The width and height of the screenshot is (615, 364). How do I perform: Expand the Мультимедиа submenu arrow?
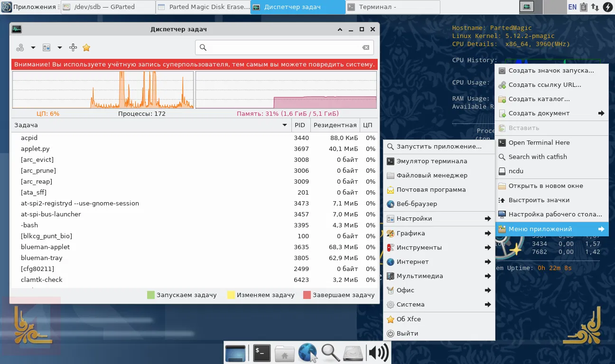(x=488, y=276)
